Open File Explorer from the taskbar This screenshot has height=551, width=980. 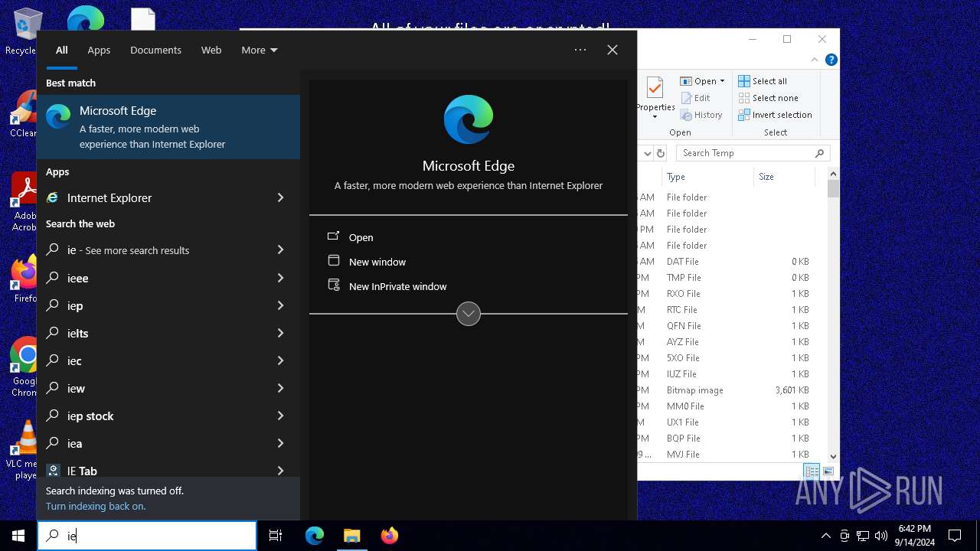[x=351, y=536]
